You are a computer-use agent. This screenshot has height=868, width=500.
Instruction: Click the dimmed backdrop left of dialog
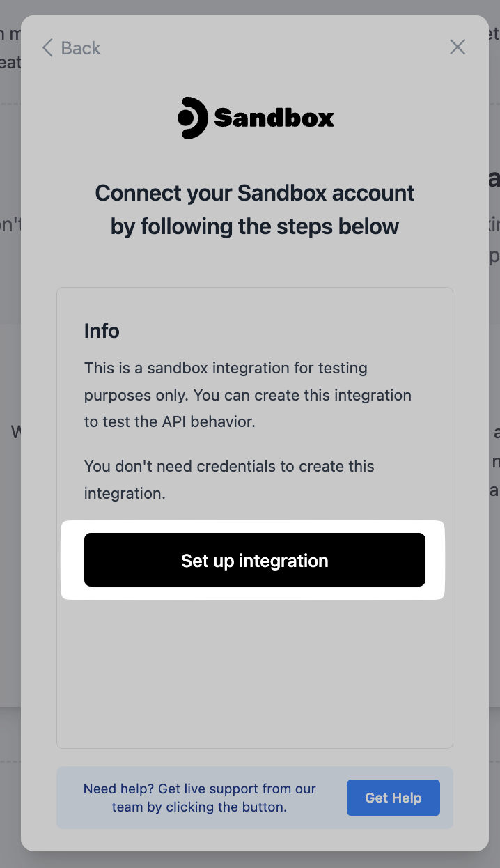[x=10, y=557]
